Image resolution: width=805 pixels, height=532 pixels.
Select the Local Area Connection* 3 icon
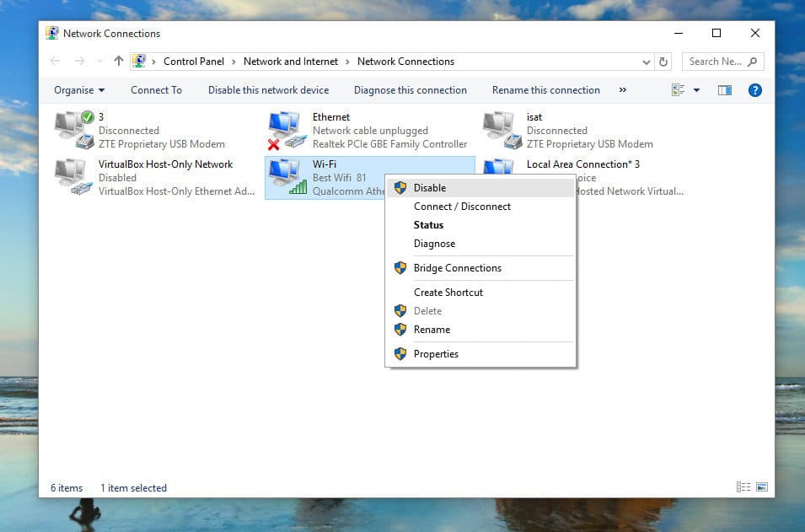coord(498,166)
